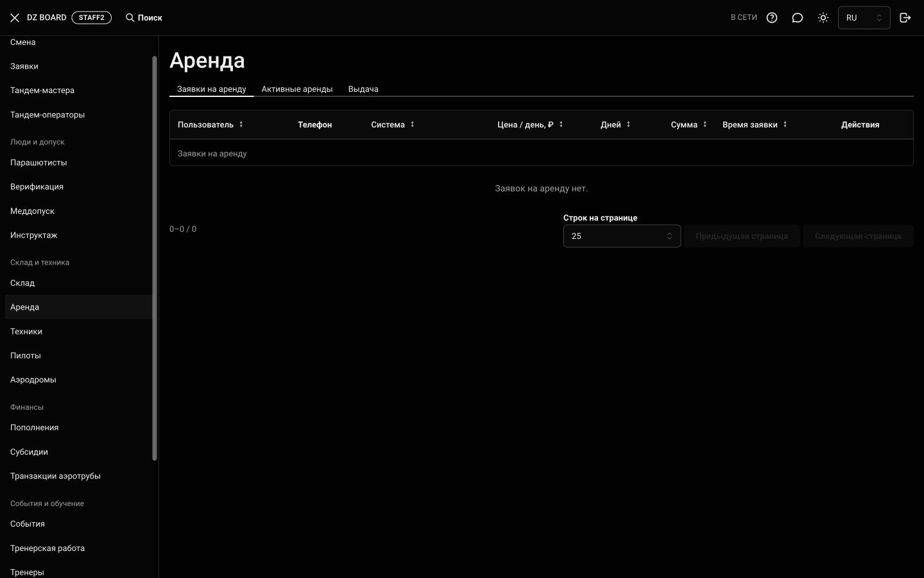
Task: Click the DZ BOARD logo text
Action: 47,18
